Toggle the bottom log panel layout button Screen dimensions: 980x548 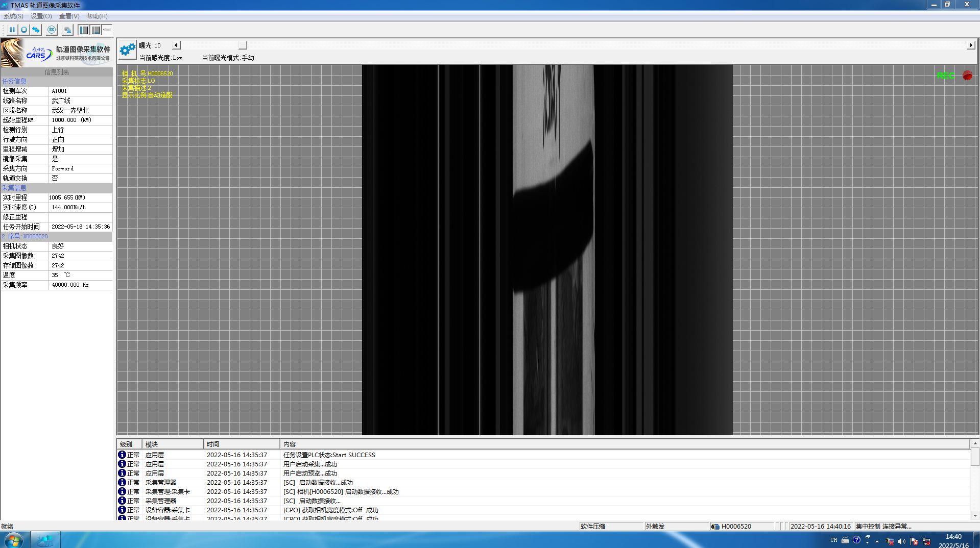[x=95, y=30]
